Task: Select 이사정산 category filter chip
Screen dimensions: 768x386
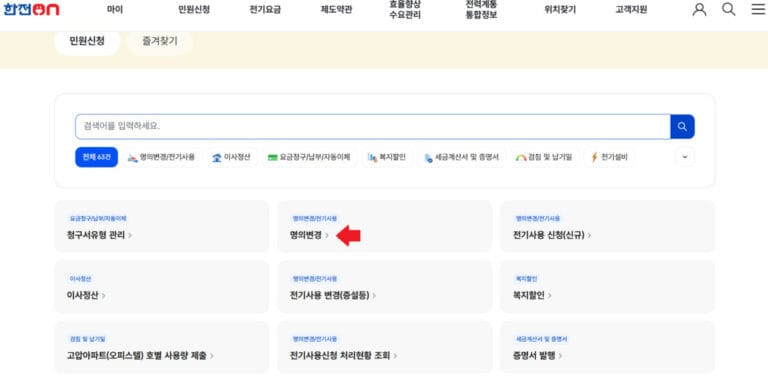Action: [x=231, y=157]
